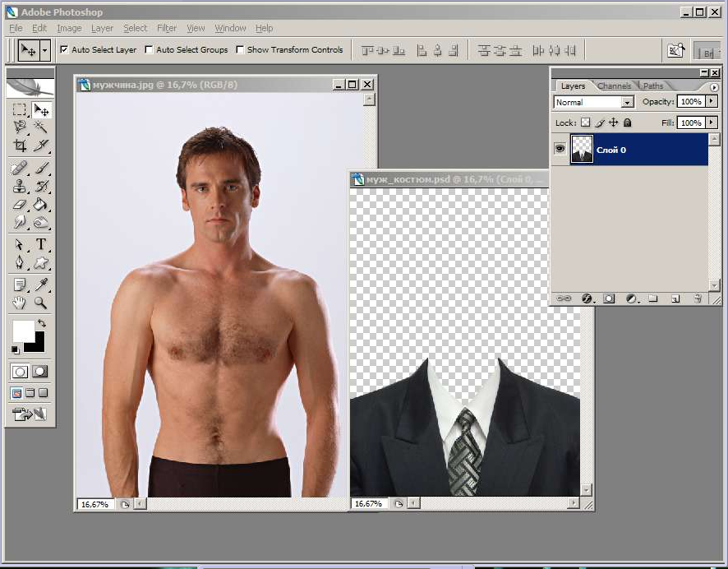Create new adjustment layer icon
The image size is (728, 569).
click(631, 298)
